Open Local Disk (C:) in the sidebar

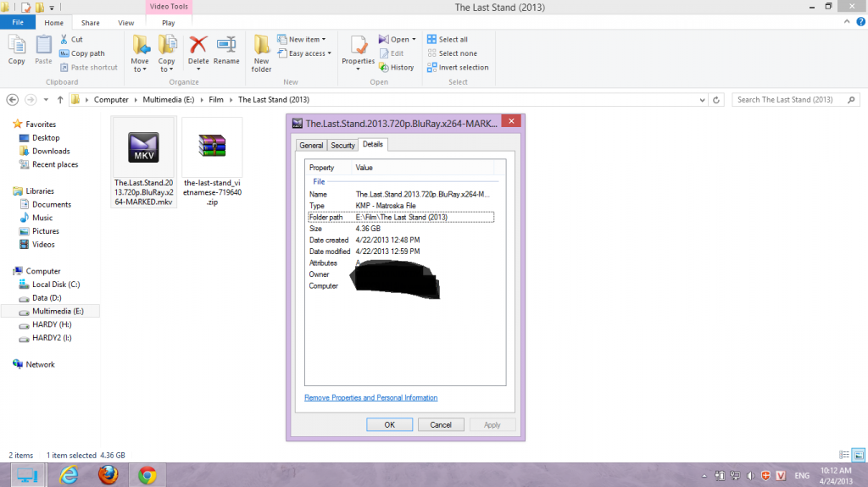[x=49, y=285]
